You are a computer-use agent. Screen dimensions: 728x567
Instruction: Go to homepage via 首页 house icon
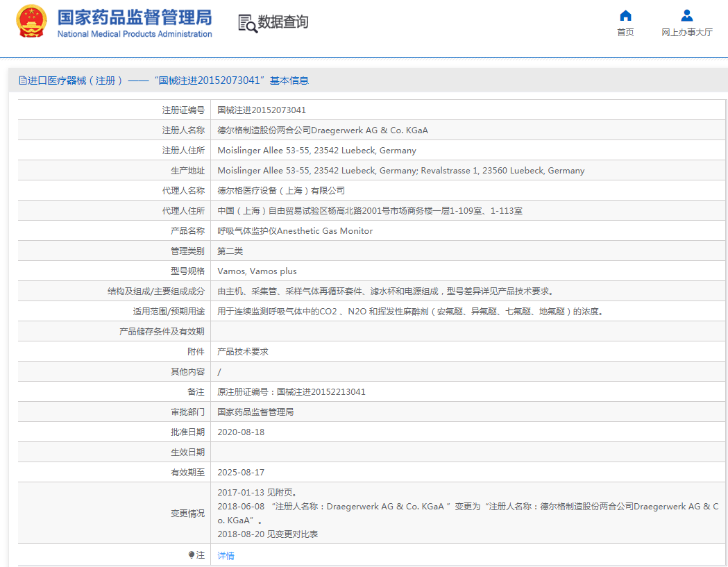coord(625,16)
